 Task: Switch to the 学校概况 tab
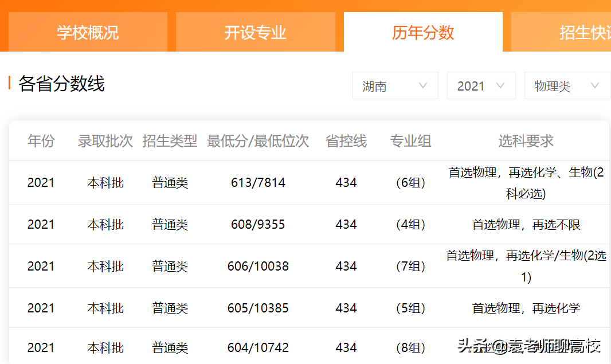click(x=87, y=33)
